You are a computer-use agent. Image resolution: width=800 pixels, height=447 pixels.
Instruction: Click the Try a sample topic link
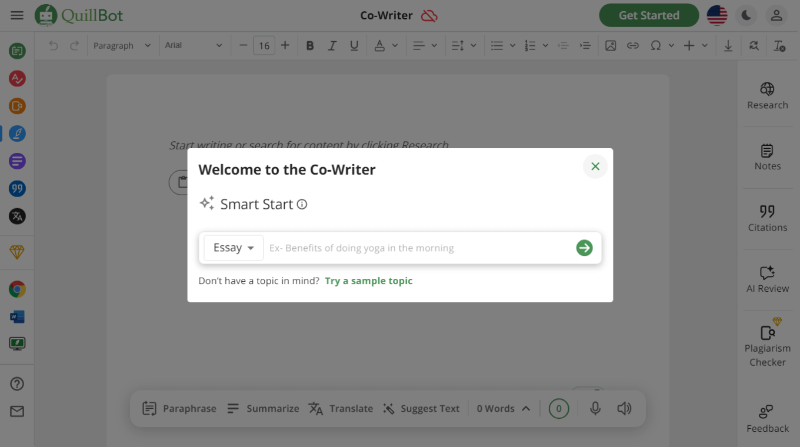click(x=368, y=281)
